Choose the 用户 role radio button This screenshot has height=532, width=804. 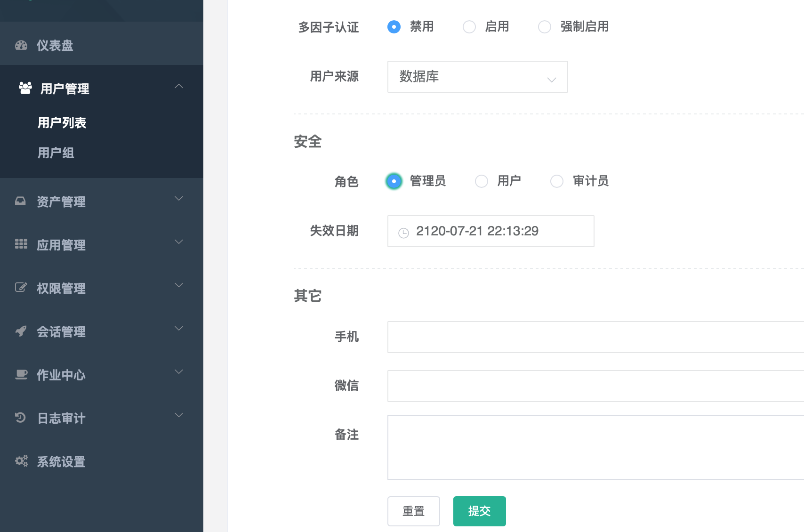click(482, 181)
